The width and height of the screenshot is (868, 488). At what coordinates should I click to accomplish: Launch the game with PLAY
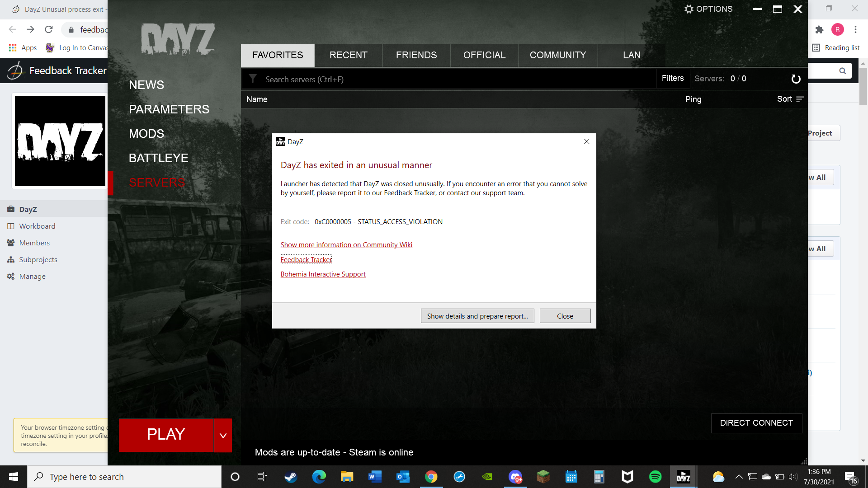166,435
